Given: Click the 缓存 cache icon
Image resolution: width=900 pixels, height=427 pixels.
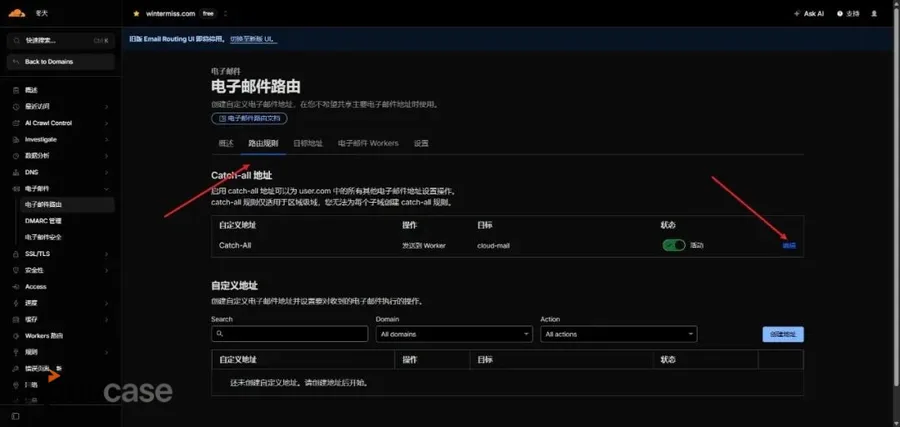Looking at the screenshot, I should 15,319.
